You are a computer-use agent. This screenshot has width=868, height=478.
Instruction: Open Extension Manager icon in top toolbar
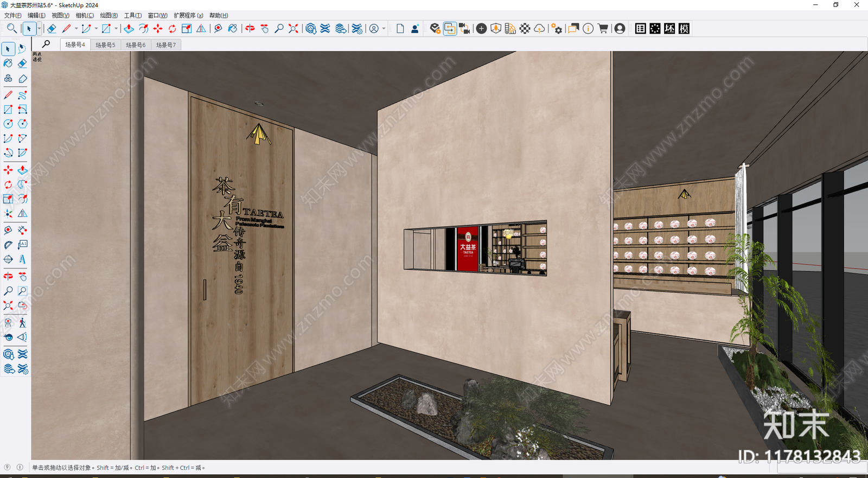tap(357, 29)
